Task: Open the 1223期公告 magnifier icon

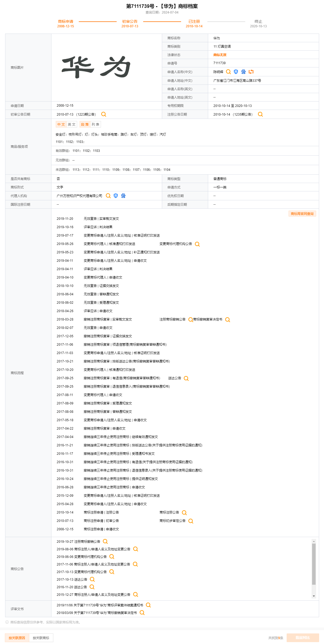Action: (x=104, y=114)
